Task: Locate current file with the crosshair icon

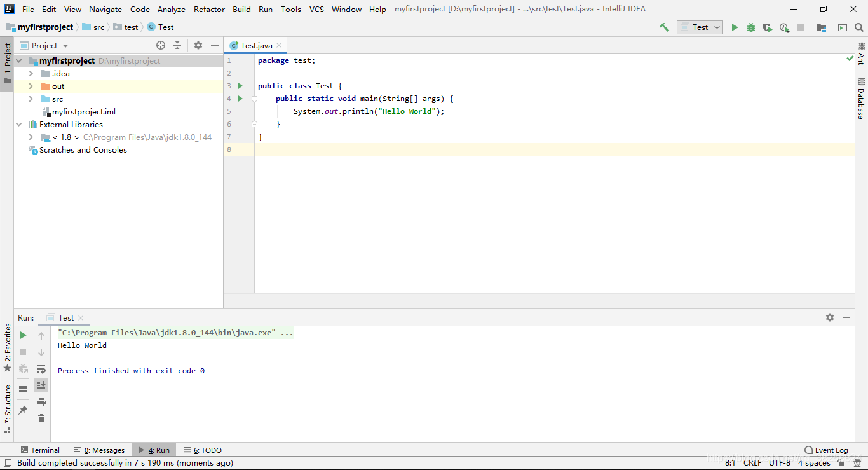Action: click(x=161, y=45)
